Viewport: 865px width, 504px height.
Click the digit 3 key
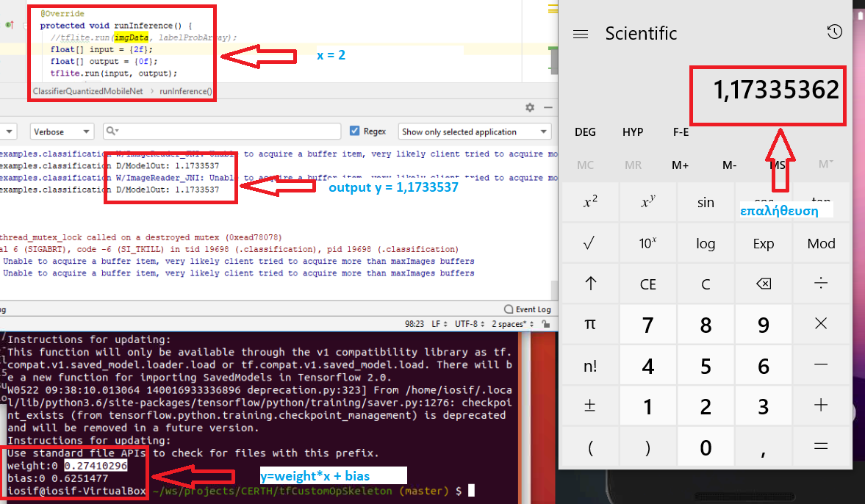pos(764,406)
